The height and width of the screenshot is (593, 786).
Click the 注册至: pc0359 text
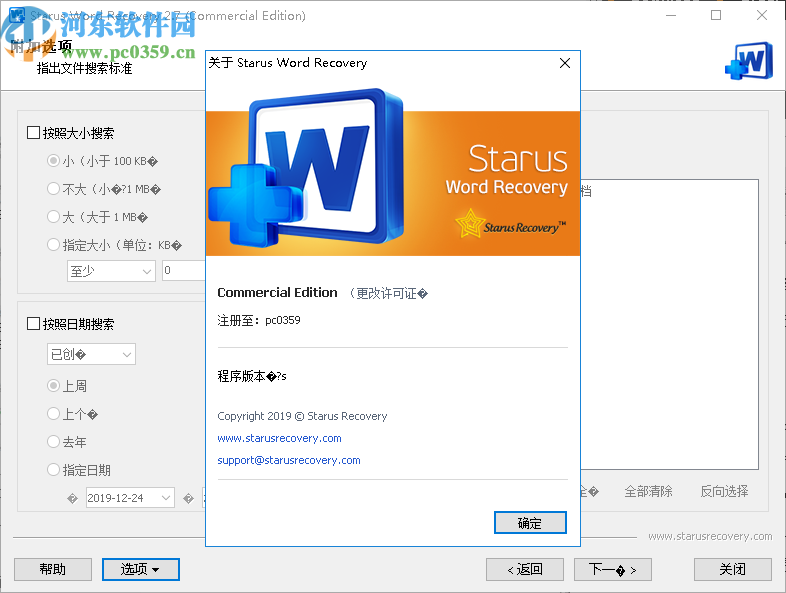point(259,320)
